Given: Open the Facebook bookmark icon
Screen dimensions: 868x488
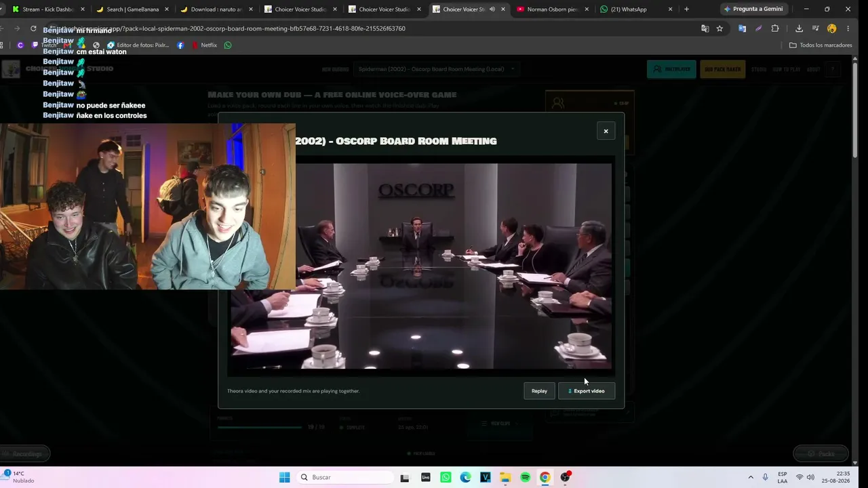Looking at the screenshot, I should 180,45.
